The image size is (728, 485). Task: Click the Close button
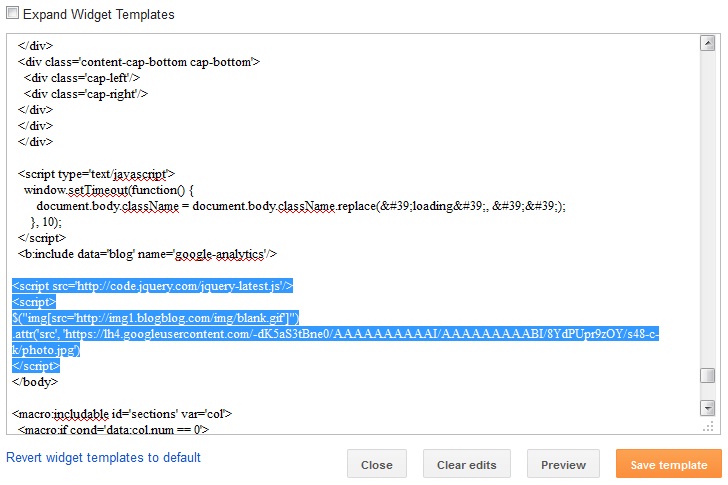377,464
